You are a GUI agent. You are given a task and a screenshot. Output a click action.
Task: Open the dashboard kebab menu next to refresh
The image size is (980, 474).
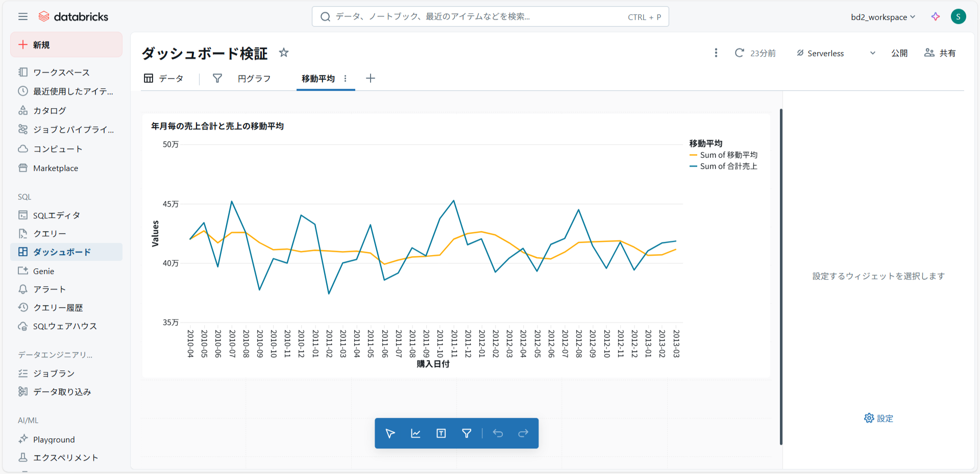[716, 53]
